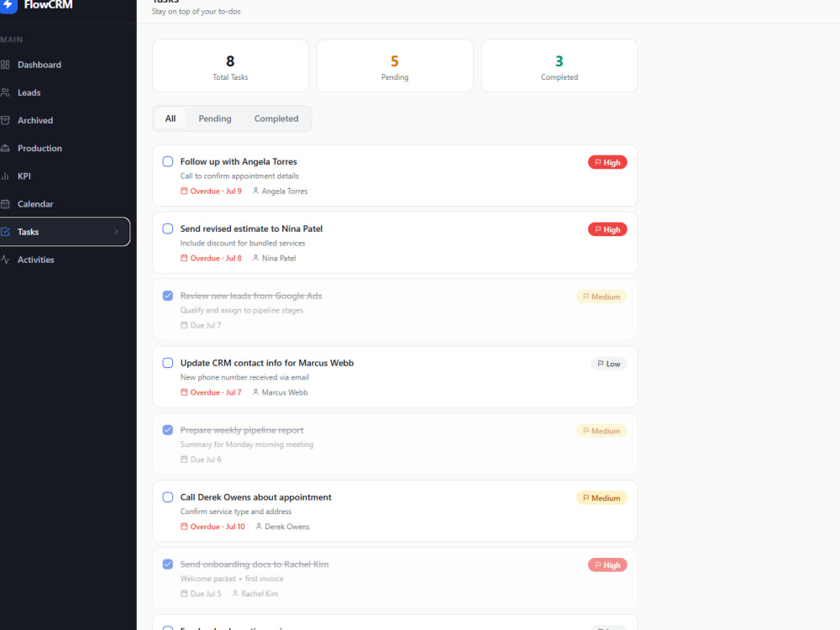The width and height of the screenshot is (840, 630).
Task: Click the KPI bar chart icon
Action: 5,176
